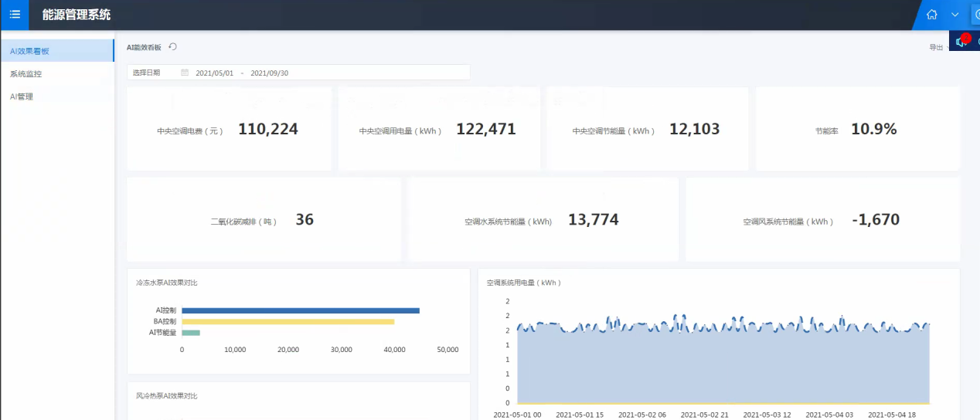Open the 导出 export dropdown
The height and width of the screenshot is (420, 980).
[937, 48]
